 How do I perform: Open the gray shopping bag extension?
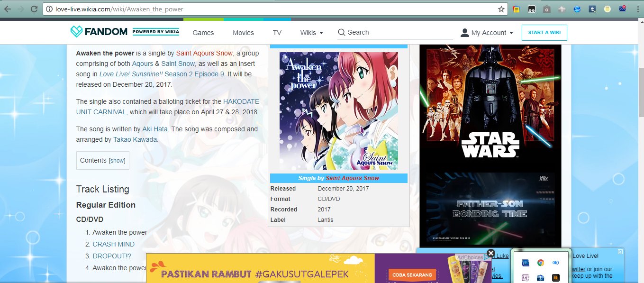(546, 9)
